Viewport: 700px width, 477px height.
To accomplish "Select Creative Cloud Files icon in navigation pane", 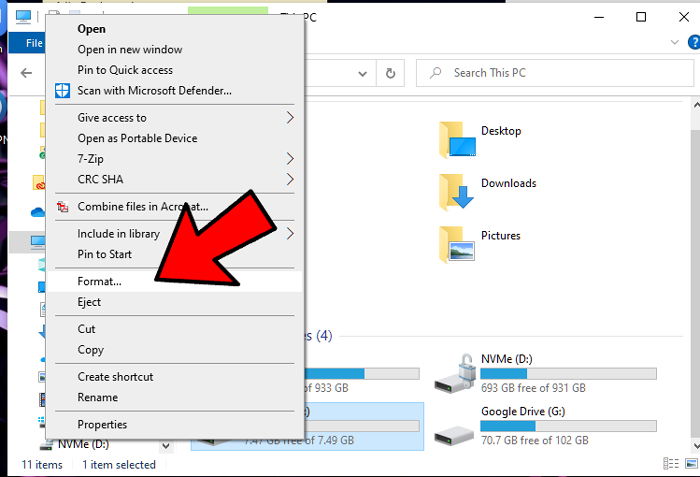I will pos(39,183).
